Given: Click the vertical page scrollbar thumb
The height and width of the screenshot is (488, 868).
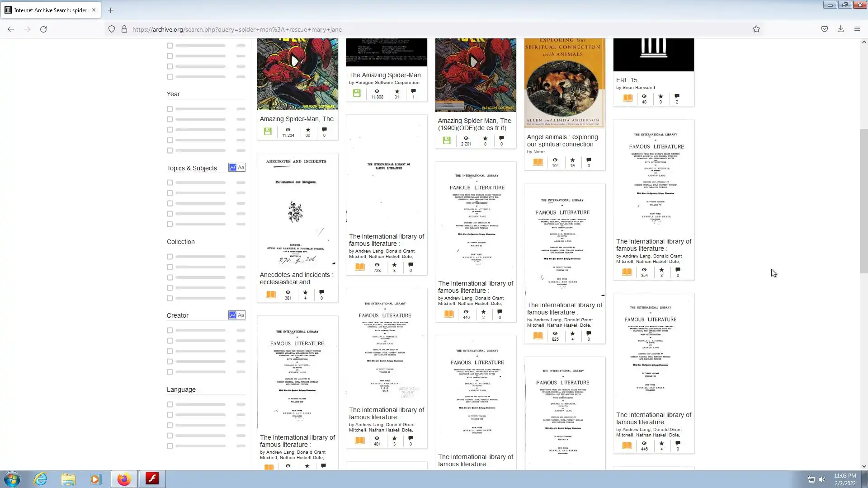Looking at the screenshot, I should 864,201.
